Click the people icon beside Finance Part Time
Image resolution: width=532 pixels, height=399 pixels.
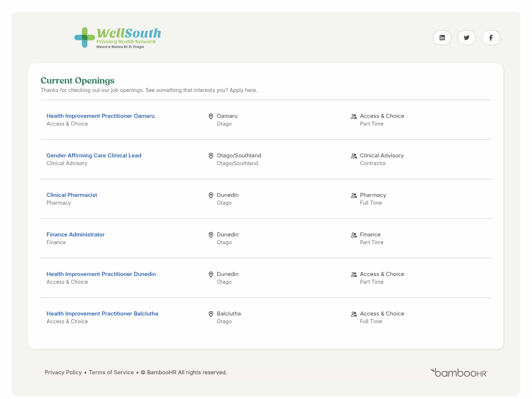point(354,235)
